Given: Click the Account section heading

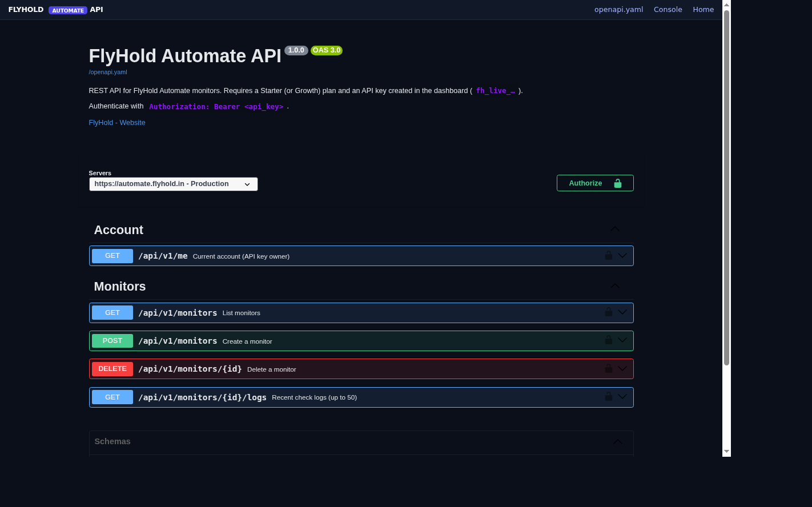Looking at the screenshot, I should 119,230.
